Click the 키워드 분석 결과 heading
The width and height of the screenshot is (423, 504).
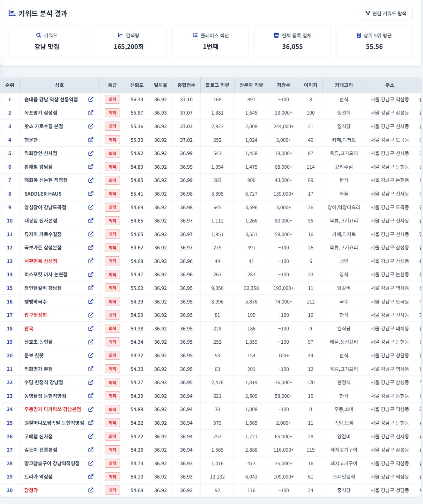point(43,13)
